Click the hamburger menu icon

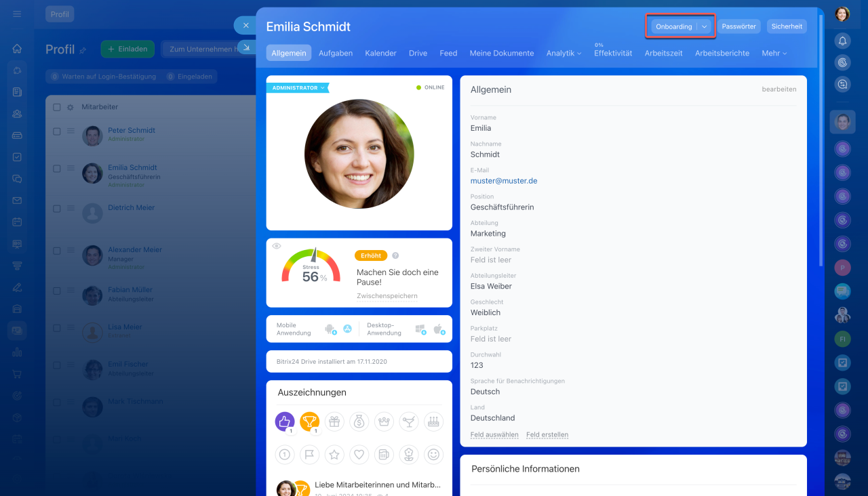tap(17, 14)
